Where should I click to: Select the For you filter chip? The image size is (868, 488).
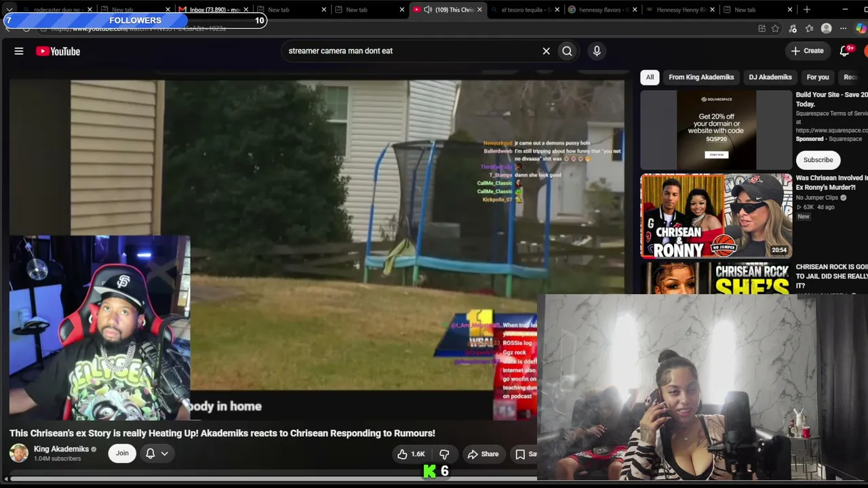click(818, 77)
